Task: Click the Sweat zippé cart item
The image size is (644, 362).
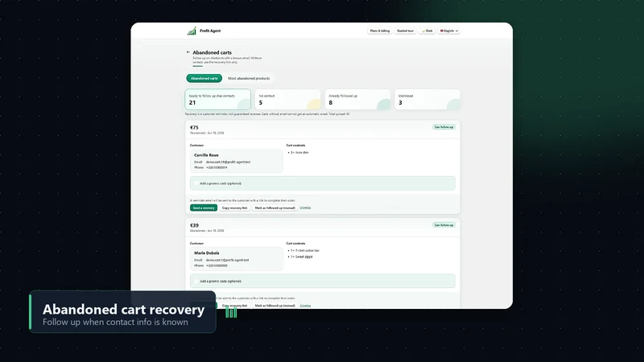Action: [x=302, y=257]
